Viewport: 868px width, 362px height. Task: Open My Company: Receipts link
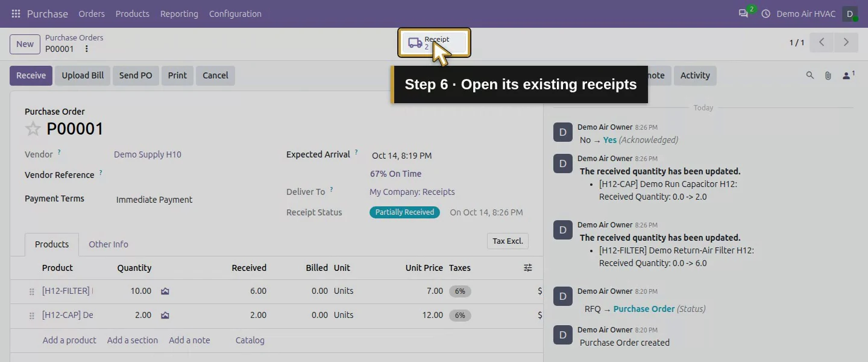click(412, 192)
